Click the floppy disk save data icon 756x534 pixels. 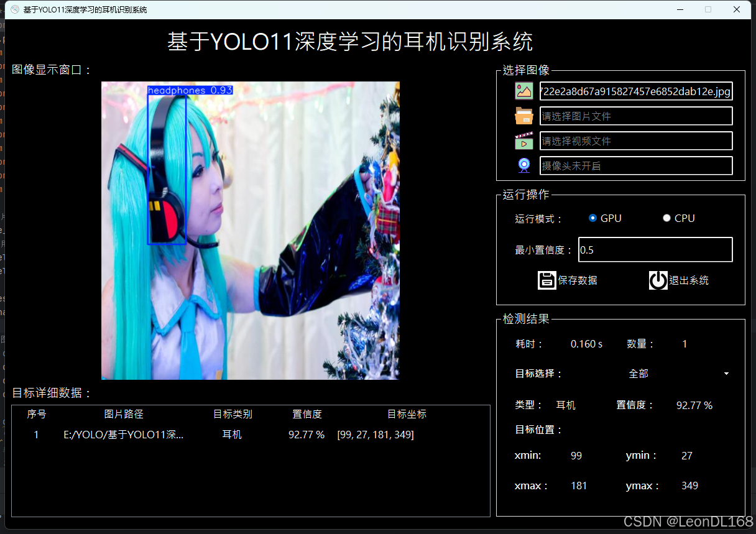click(547, 280)
